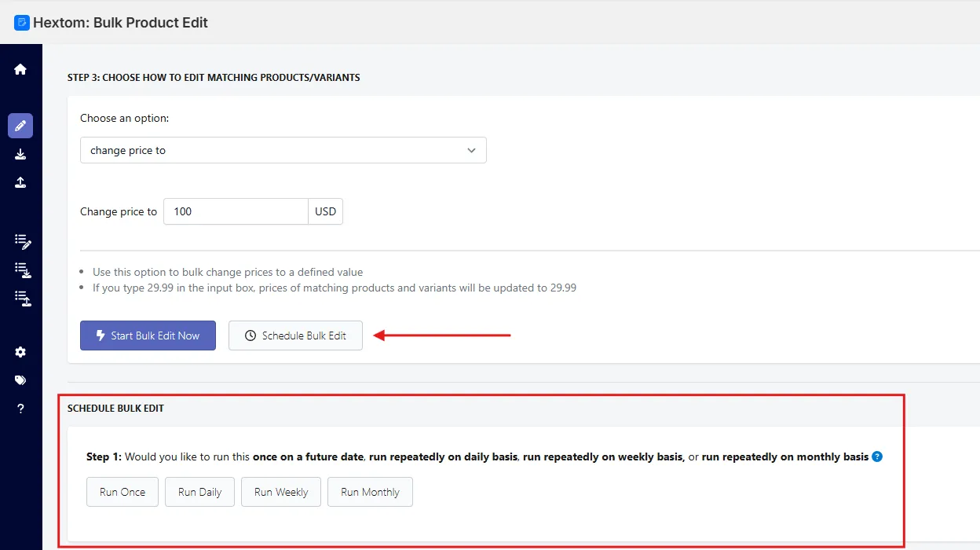The width and height of the screenshot is (980, 550).
Task: Choose the Run Once schedule option
Action: (122, 492)
